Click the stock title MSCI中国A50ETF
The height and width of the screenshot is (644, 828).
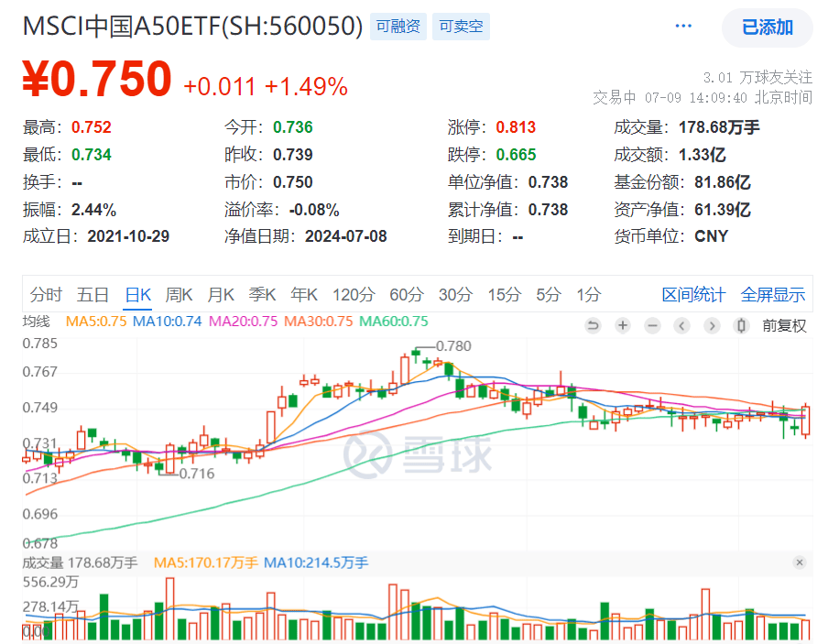click(x=192, y=26)
